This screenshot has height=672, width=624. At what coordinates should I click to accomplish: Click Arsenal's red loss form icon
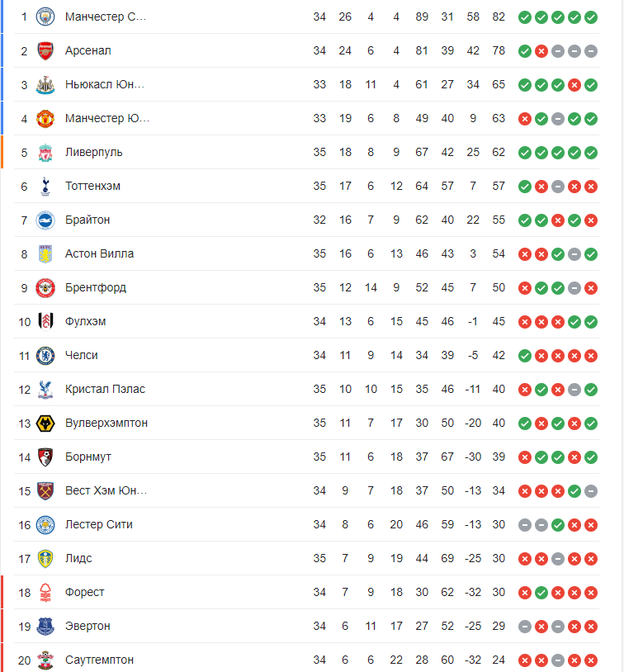point(541,51)
